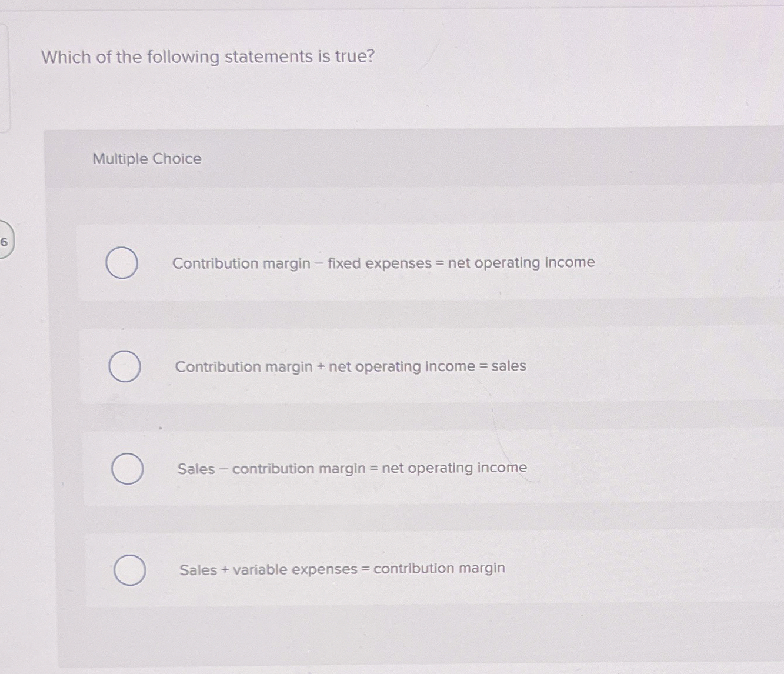Click the 'Sales – contribution margin = net operating income' answer row
The width and height of the screenshot is (784, 674).
(351, 468)
